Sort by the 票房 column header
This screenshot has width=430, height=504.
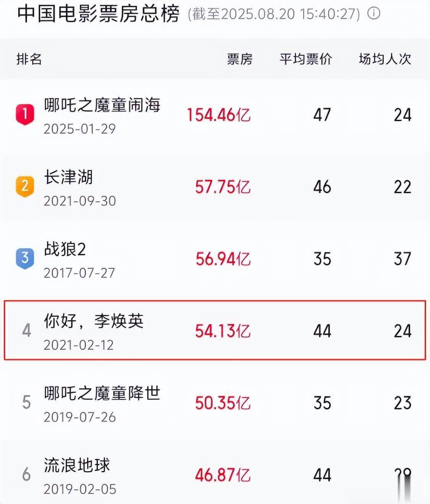pyautogui.click(x=239, y=59)
